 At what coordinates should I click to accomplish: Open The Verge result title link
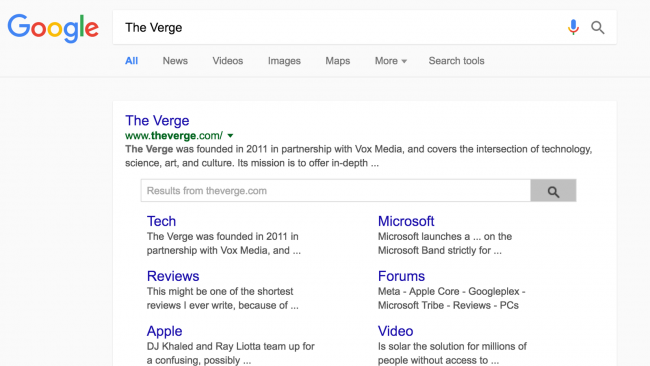157,121
